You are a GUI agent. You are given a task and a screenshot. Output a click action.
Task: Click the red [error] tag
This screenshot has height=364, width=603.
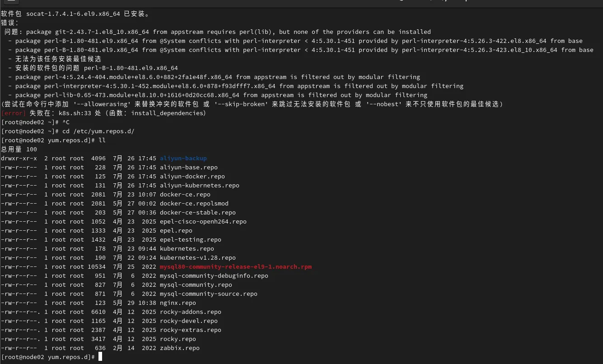coord(14,113)
